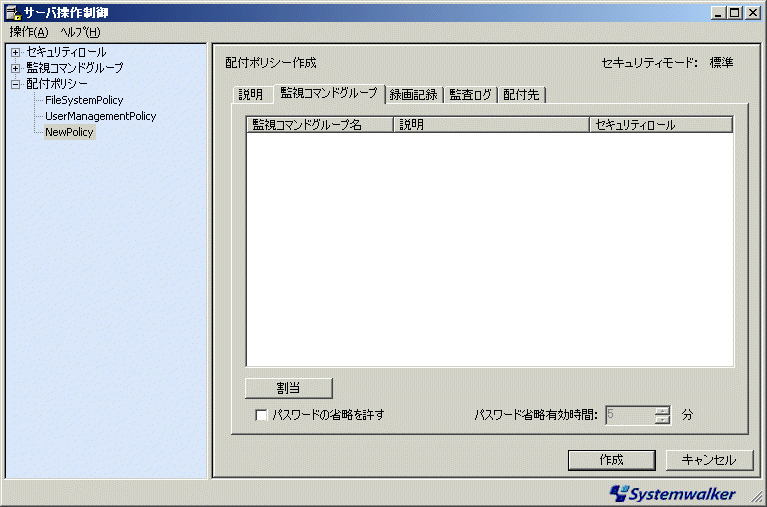This screenshot has width=767, height=507.
Task: Click the 説明 column header
Action: click(x=492, y=125)
